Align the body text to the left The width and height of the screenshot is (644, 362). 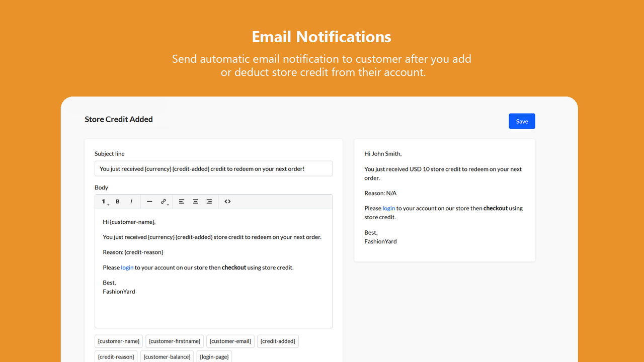click(x=181, y=201)
